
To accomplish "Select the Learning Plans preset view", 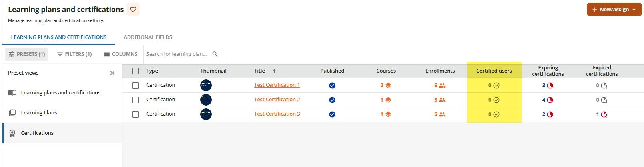I will click(62, 112).
